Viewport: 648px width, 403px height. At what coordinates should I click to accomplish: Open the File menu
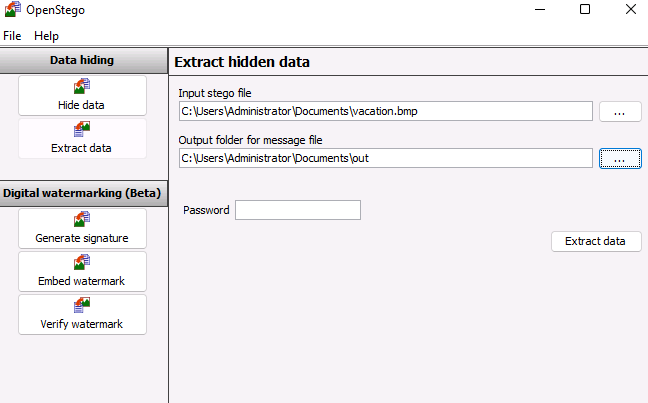point(12,35)
